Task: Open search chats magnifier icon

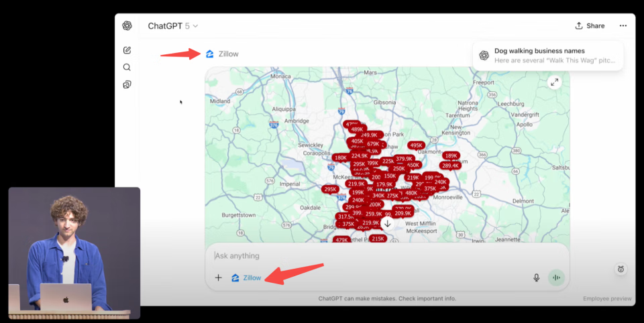Action: pyautogui.click(x=127, y=67)
